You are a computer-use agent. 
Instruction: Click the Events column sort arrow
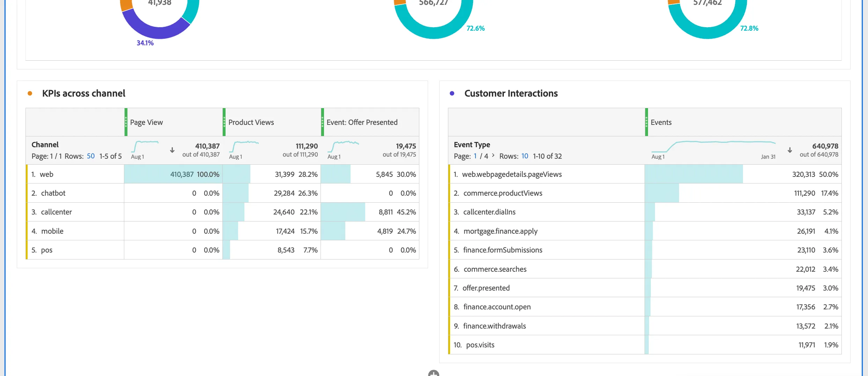[x=790, y=150]
